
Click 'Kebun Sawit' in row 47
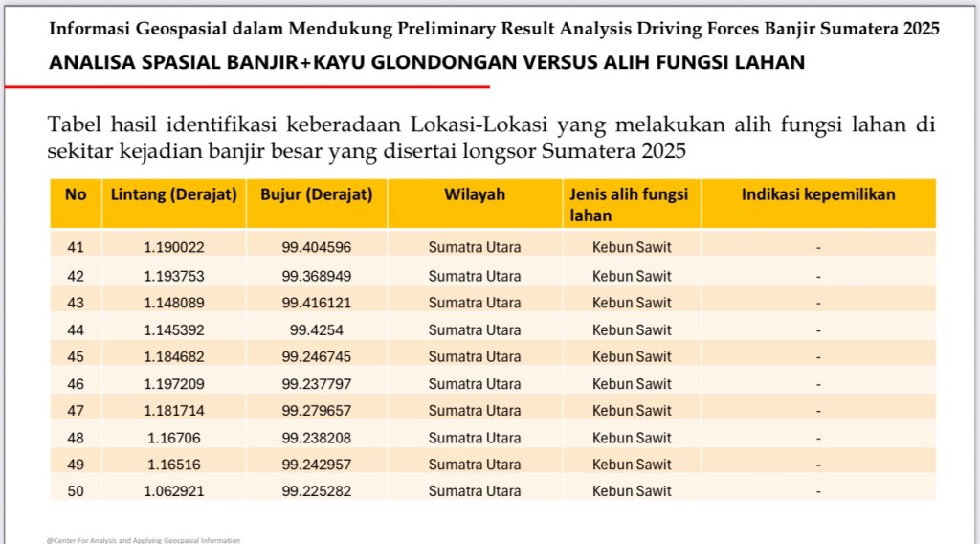click(632, 411)
